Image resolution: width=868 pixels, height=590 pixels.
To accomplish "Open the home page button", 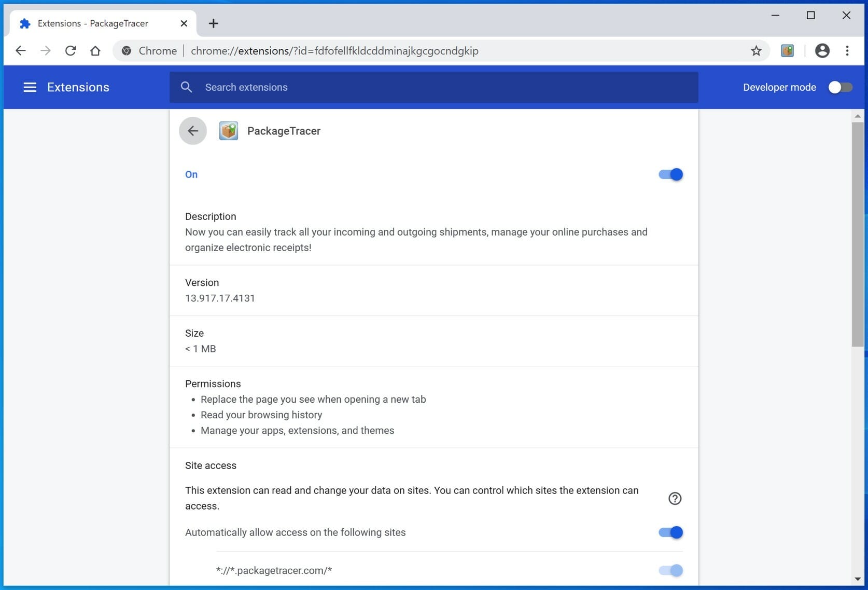I will click(95, 51).
